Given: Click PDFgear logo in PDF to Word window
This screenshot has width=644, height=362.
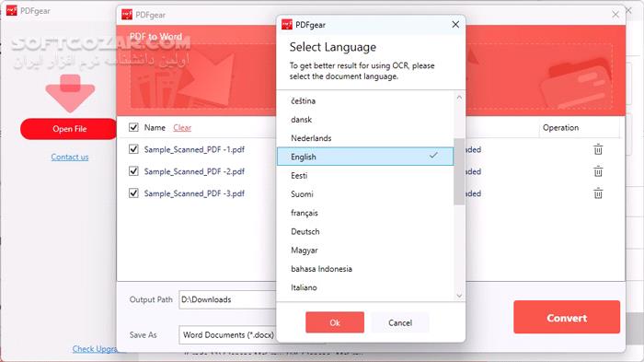Looking at the screenshot, I should pos(127,15).
